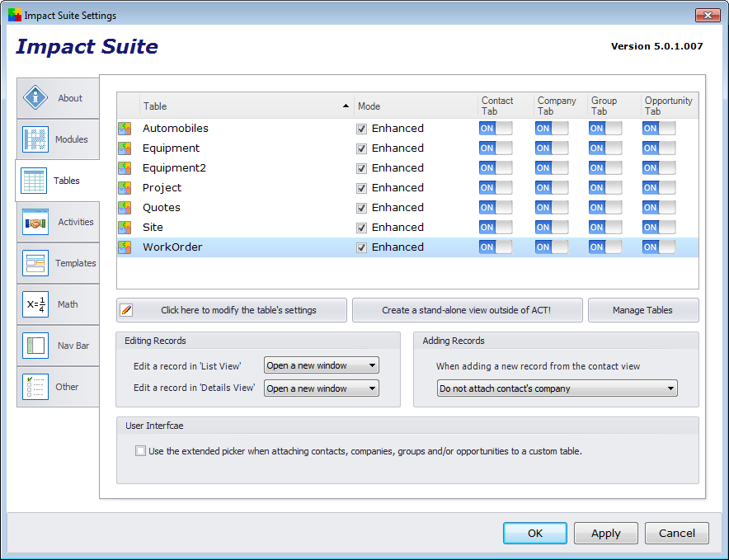Toggle Opportunity Tab switch for Quotes
729x560 pixels.
pyautogui.click(x=659, y=208)
